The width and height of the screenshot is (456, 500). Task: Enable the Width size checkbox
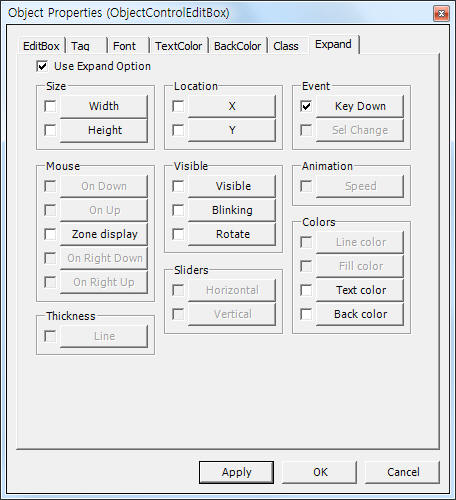(x=50, y=106)
